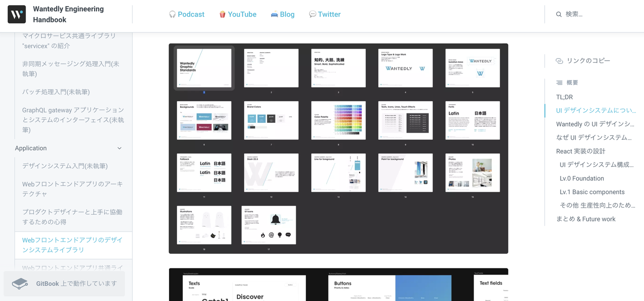Jump to Wantedly の UI デザインシ… section
The height and width of the screenshot is (301, 644).
click(x=595, y=124)
